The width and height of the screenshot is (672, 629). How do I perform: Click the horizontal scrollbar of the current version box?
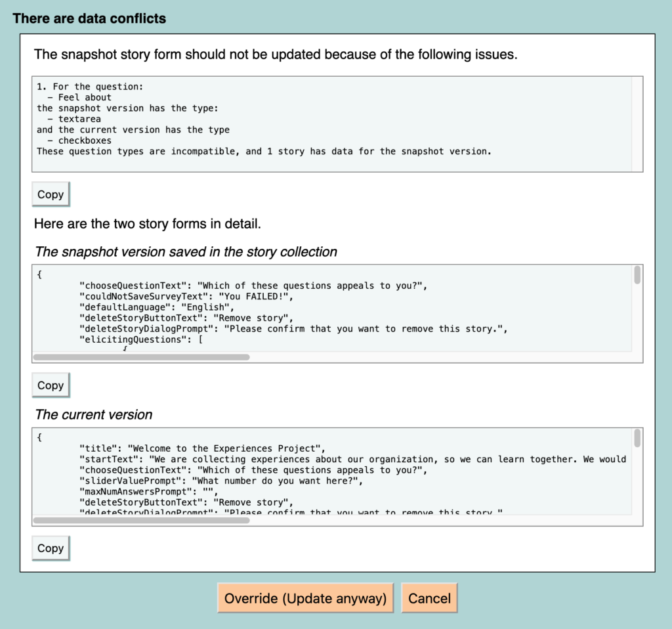[141, 520]
